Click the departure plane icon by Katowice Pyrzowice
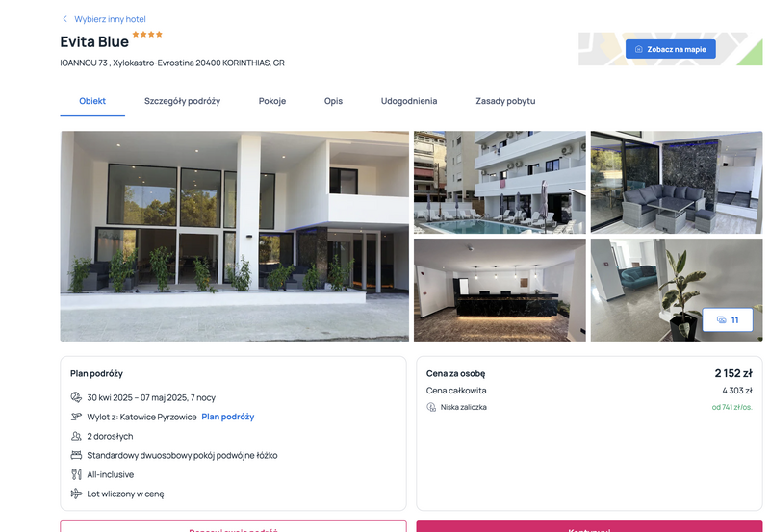Image resolution: width=770 pixels, height=532 pixels. point(76,417)
